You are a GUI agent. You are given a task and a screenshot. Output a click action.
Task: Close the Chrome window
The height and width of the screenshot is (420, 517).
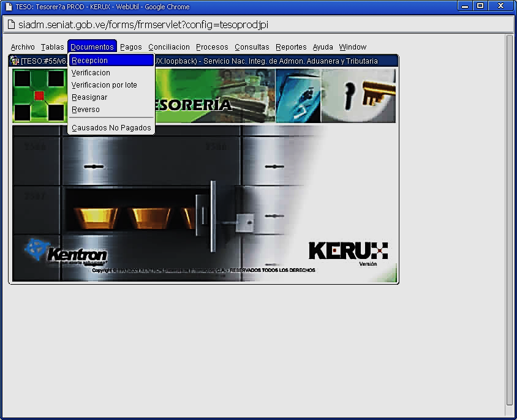point(501,6)
